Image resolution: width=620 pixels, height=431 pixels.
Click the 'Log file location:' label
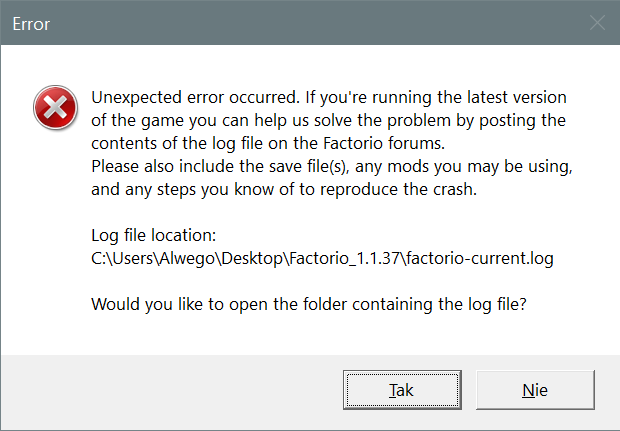(153, 237)
